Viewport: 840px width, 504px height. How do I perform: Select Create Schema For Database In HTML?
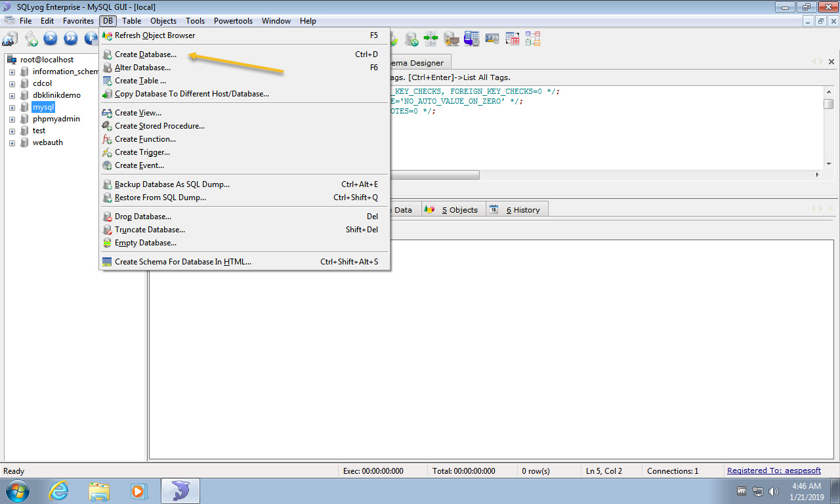tap(245, 262)
